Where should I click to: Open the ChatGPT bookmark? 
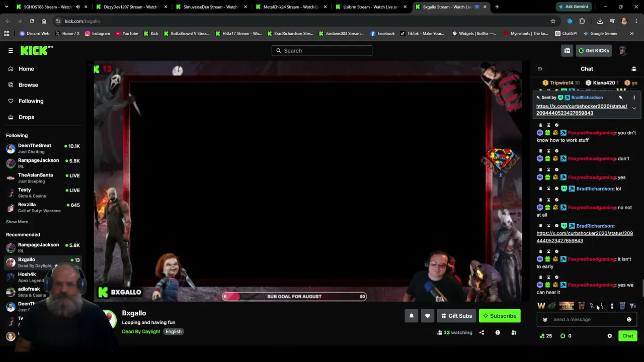[566, 34]
